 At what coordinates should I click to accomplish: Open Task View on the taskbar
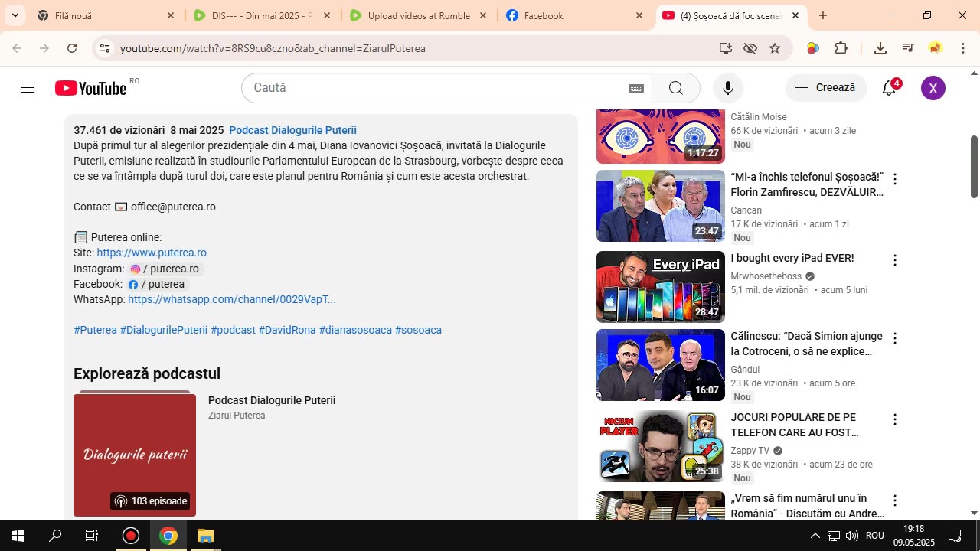[x=92, y=536]
